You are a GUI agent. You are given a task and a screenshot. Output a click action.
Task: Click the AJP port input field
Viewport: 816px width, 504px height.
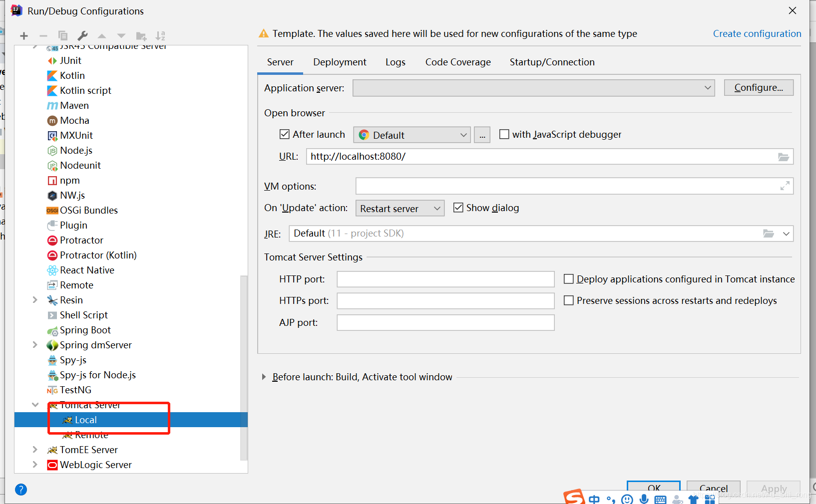point(445,322)
